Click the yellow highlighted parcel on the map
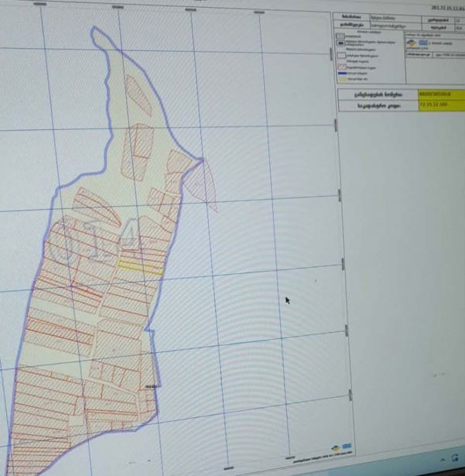The width and height of the screenshot is (465, 476). pos(140,267)
